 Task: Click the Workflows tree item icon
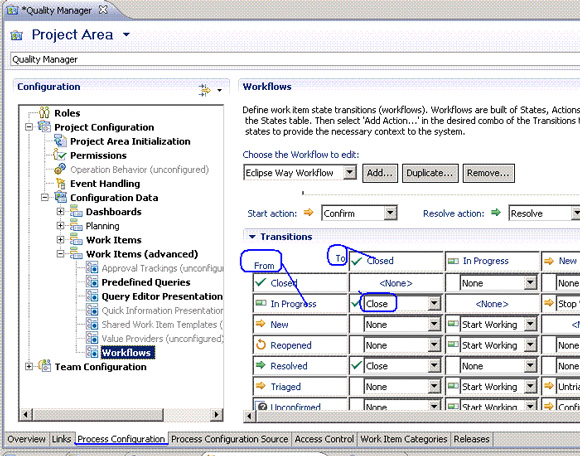click(x=92, y=352)
